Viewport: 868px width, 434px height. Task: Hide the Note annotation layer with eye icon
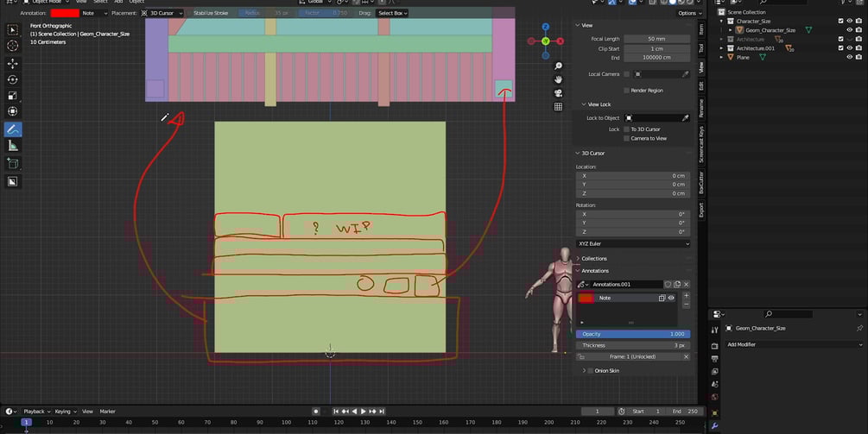[671, 298]
